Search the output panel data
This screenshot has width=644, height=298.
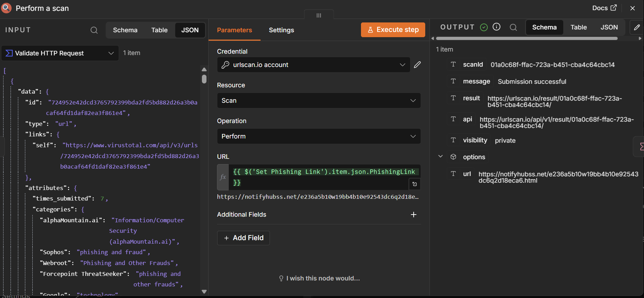pyautogui.click(x=513, y=27)
